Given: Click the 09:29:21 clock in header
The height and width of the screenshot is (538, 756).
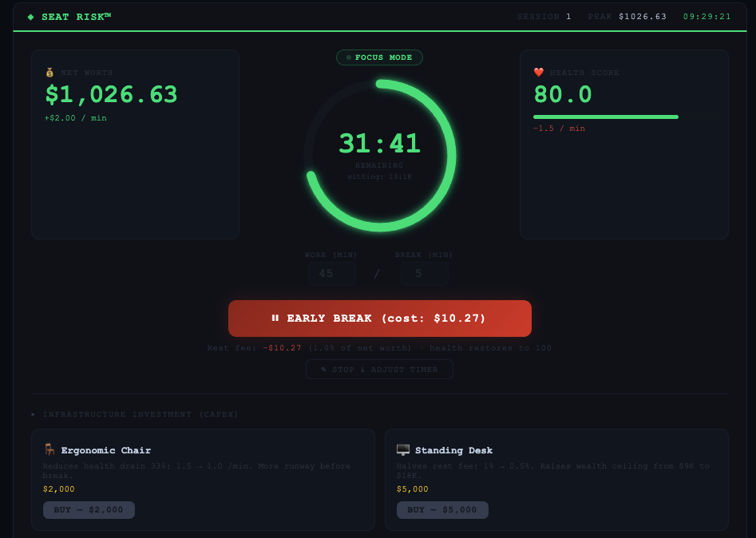Looking at the screenshot, I should click(707, 17).
